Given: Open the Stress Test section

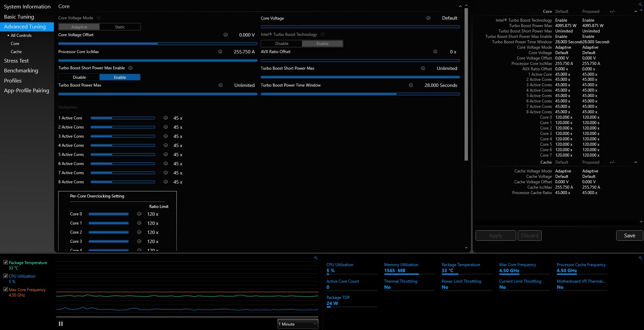Looking at the screenshot, I should (16, 61).
